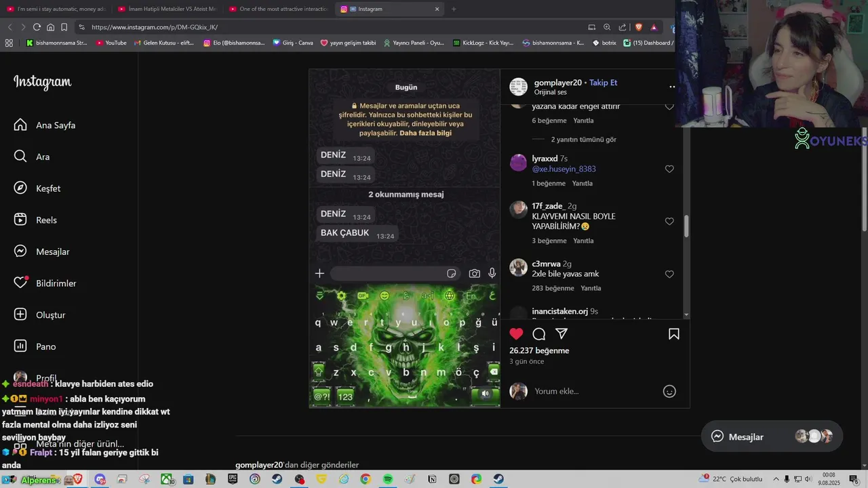Viewport: 868px width, 488px height.
Task: Switch to 'İmam Hatipli Metalciler' tab
Action: [167, 9]
